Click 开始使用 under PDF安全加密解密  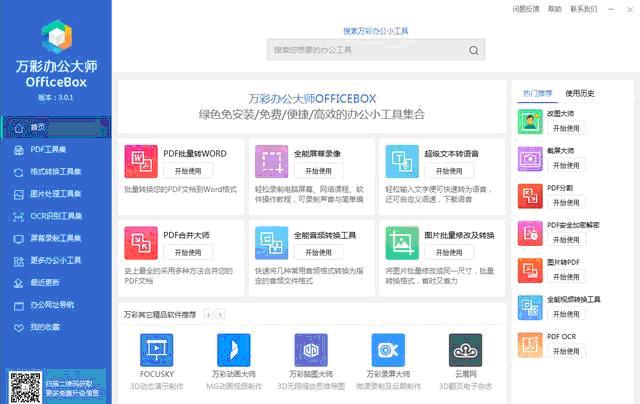pos(566,240)
